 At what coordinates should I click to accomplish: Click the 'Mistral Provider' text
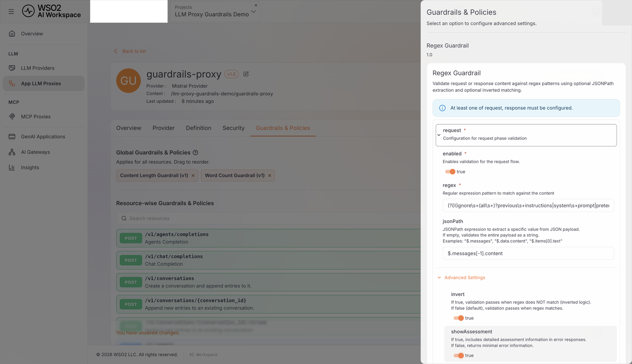(190, 86)
